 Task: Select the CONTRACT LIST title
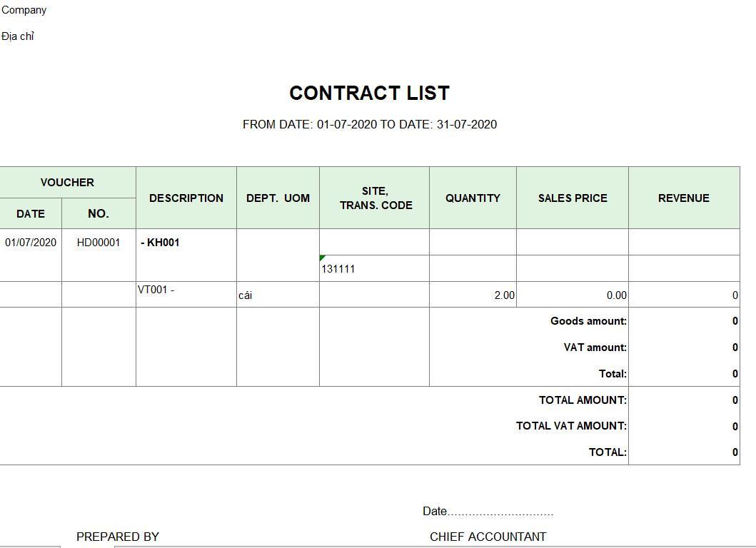click(369, 93)
